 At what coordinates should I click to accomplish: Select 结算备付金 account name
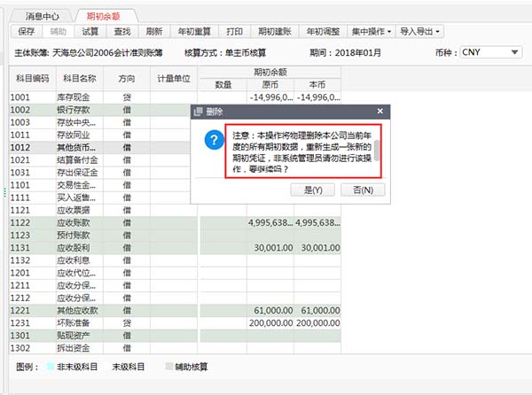point(77,160)
